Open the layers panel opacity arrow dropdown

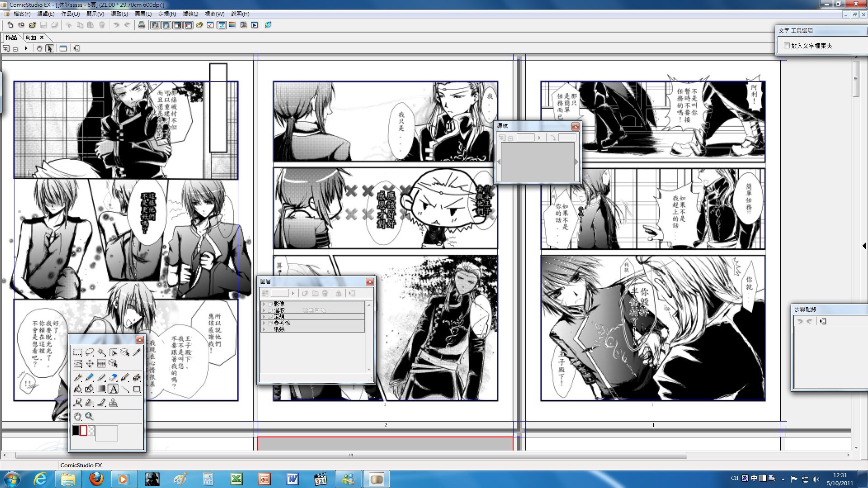tap(293, 293)
